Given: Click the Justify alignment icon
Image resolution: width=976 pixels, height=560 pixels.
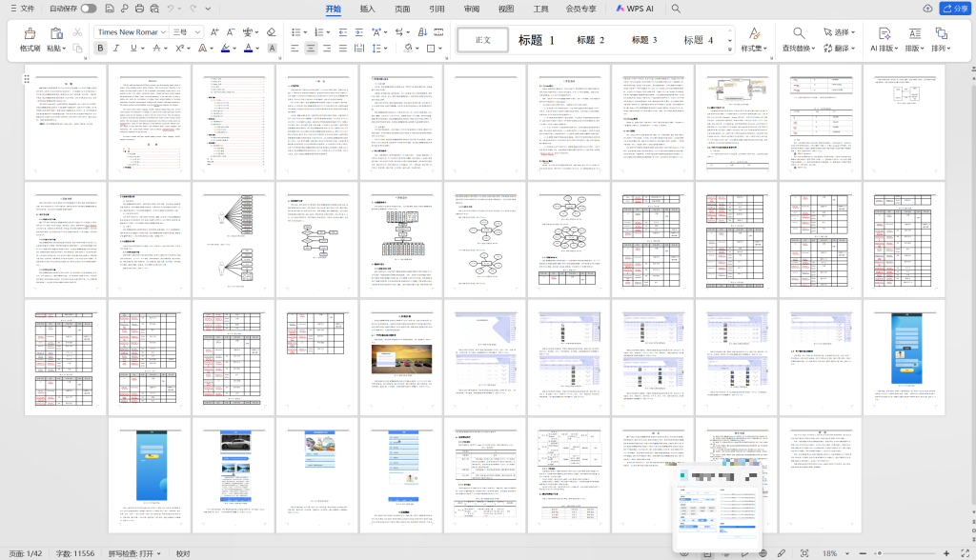Looking at the screenshot, I should click(343, 48).
